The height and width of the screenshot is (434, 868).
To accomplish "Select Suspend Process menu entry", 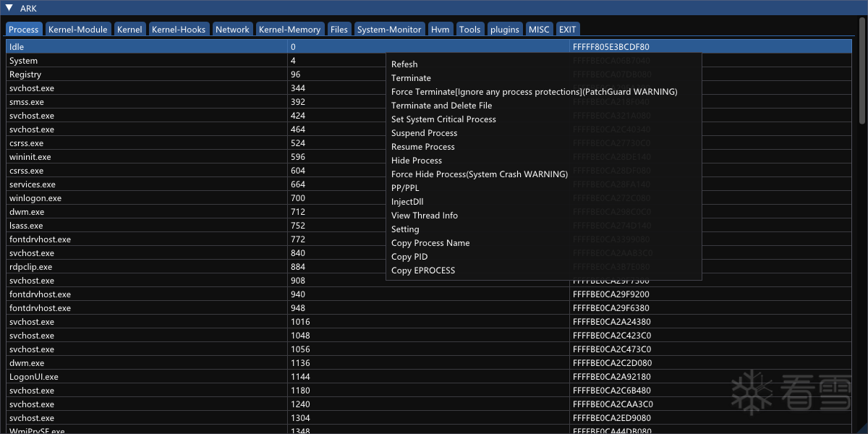I will (425, 133).
